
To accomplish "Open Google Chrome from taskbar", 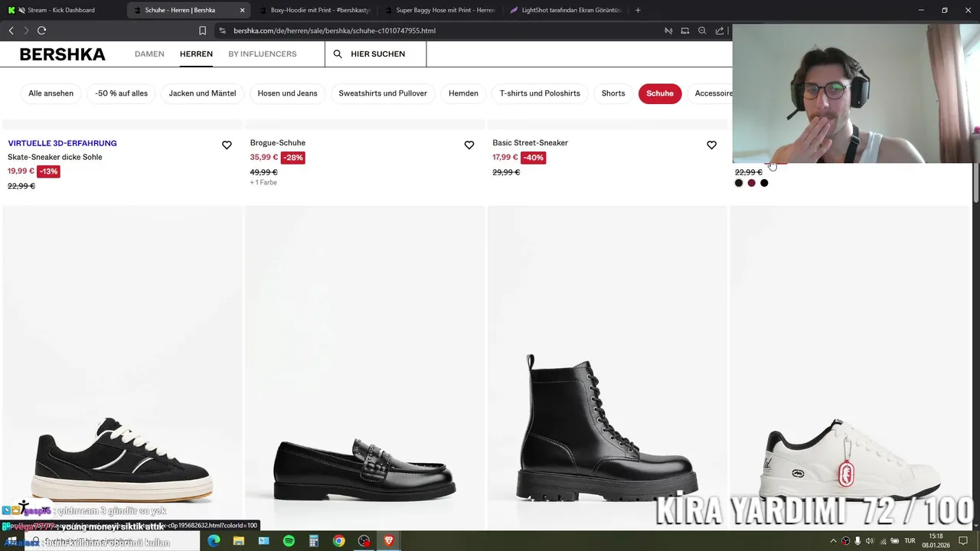I will coord(338,540).
